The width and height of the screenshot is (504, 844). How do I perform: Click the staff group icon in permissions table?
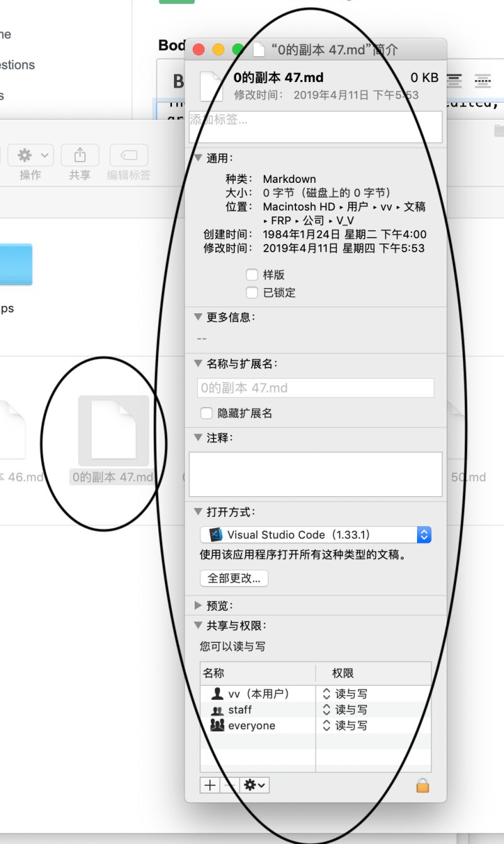[218, 710]
